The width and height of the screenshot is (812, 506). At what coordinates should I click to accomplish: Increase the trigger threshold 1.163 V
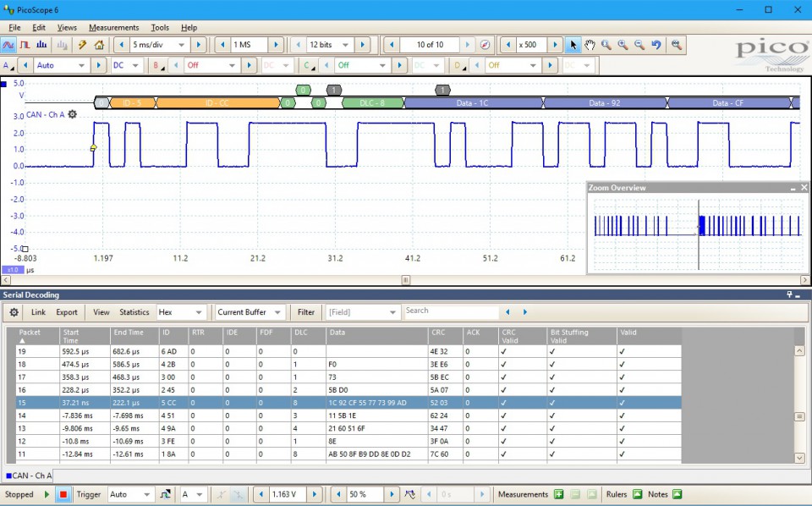tap(315, 495)
